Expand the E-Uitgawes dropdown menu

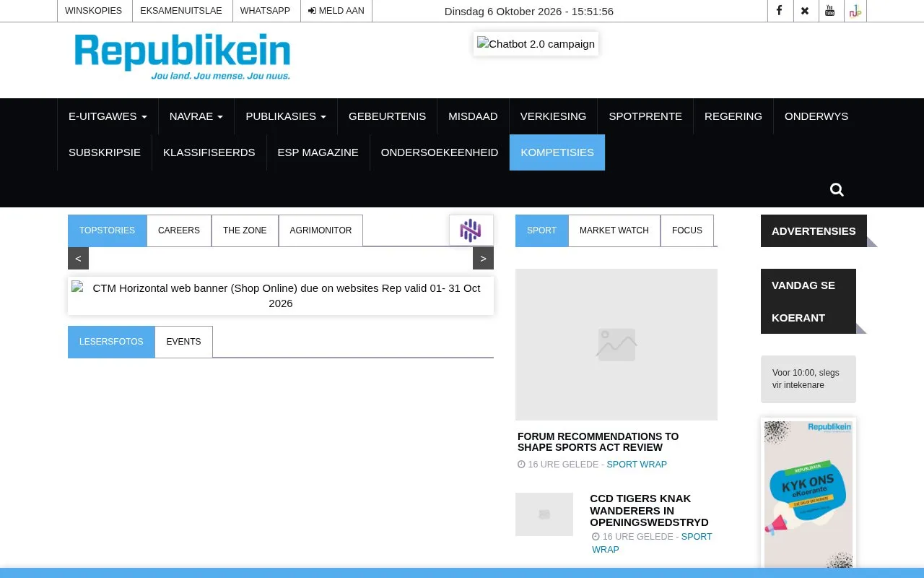coord(108,116)
